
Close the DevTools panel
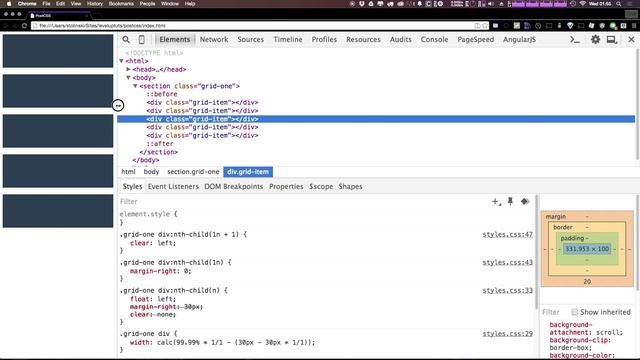click(631, 40)
